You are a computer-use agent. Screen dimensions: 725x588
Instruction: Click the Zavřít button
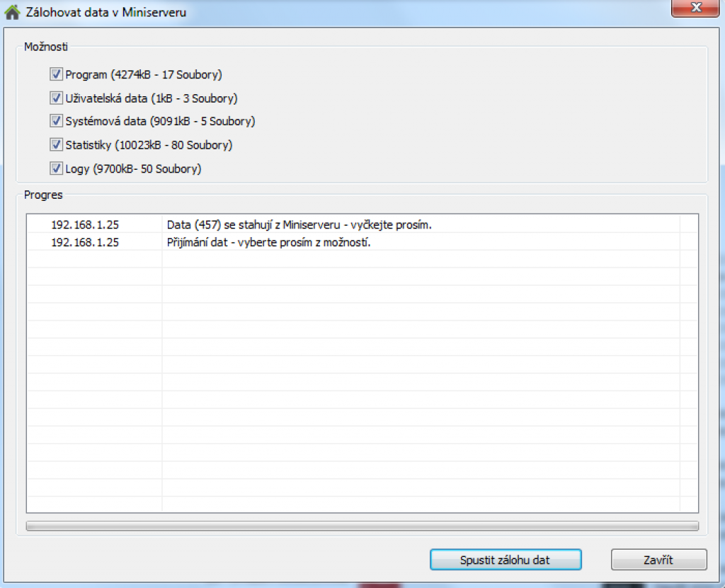click(x=658, y=560)
